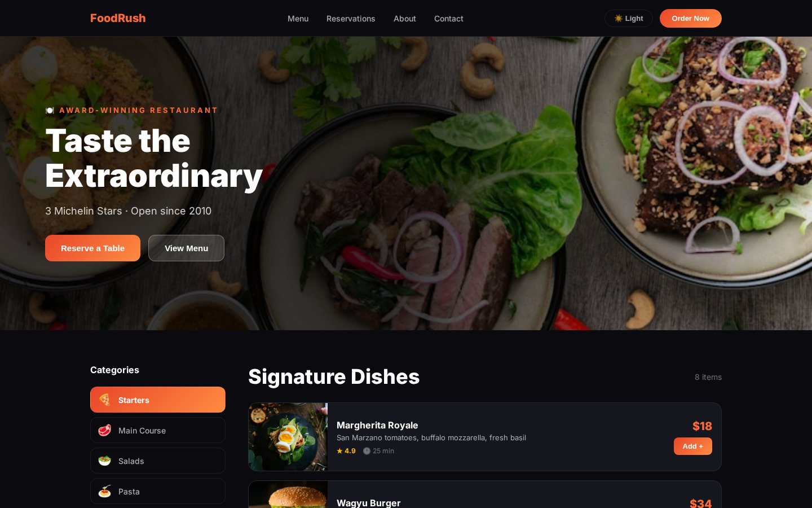
Task: Toggle the Light theme switch
Action: coord(629,19)
